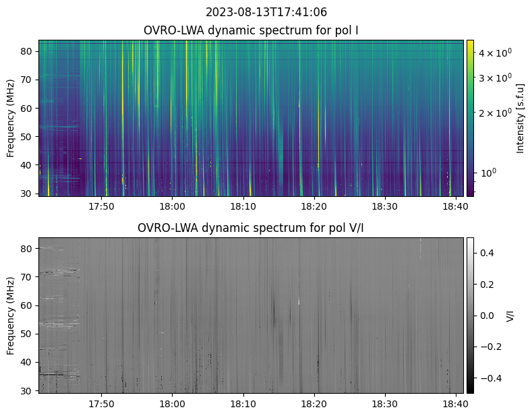Screen dimensions: 532x416
Task: Click the viridis intensity colorbar
Action: (x=470, y=118)
